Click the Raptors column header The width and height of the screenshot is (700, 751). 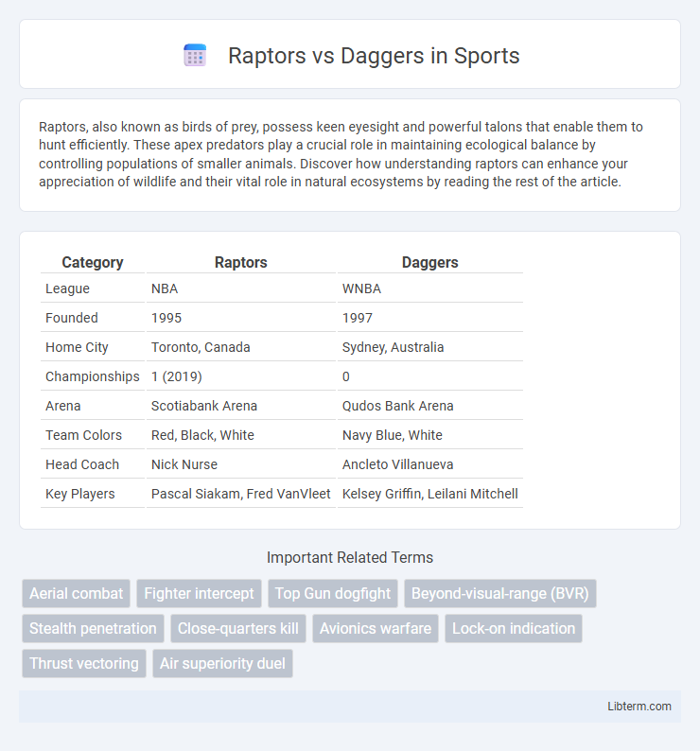pyautogui.click(x=241, y=262)
